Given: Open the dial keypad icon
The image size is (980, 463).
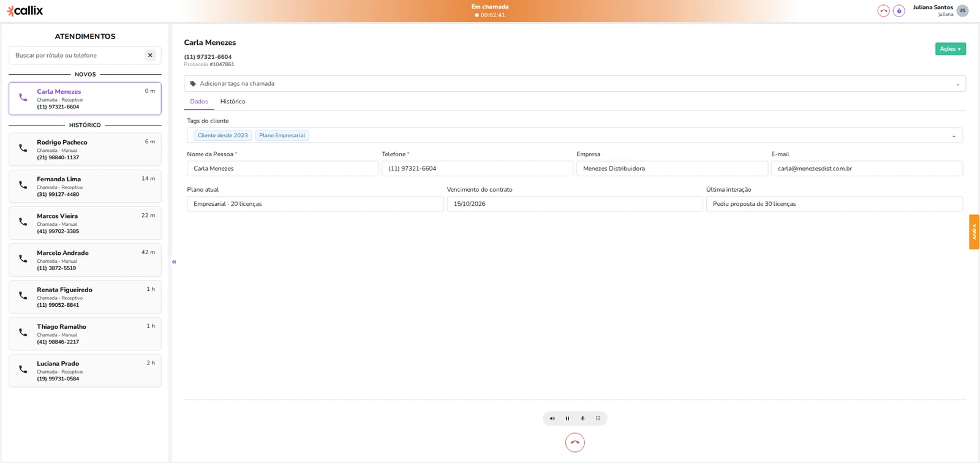Looking at the screenshot, I should 598,418.
